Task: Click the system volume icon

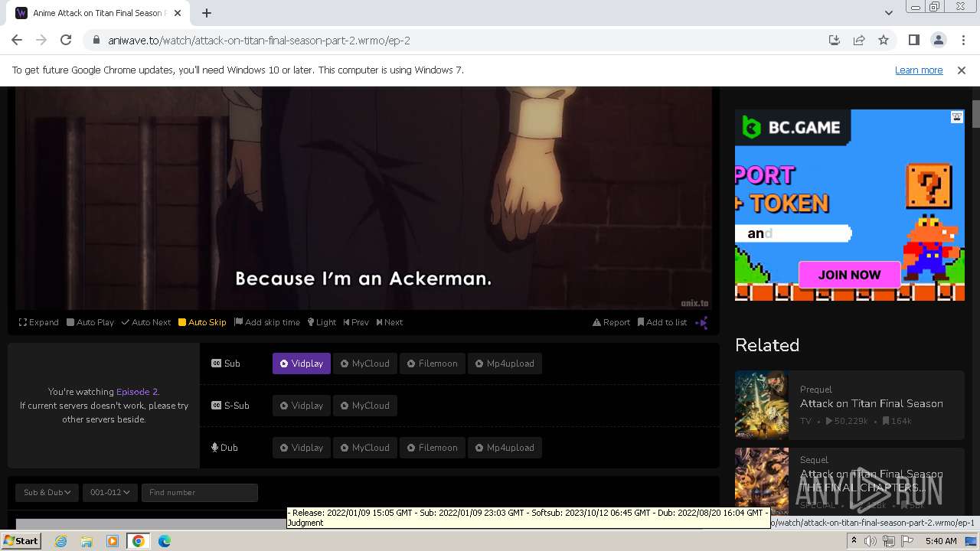Action: [x=871, y=541]
